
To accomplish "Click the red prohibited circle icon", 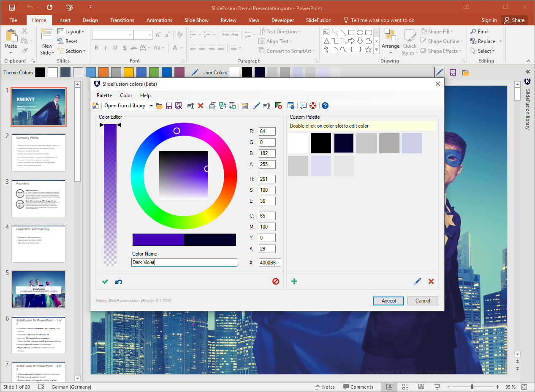I will click(276, 281).
